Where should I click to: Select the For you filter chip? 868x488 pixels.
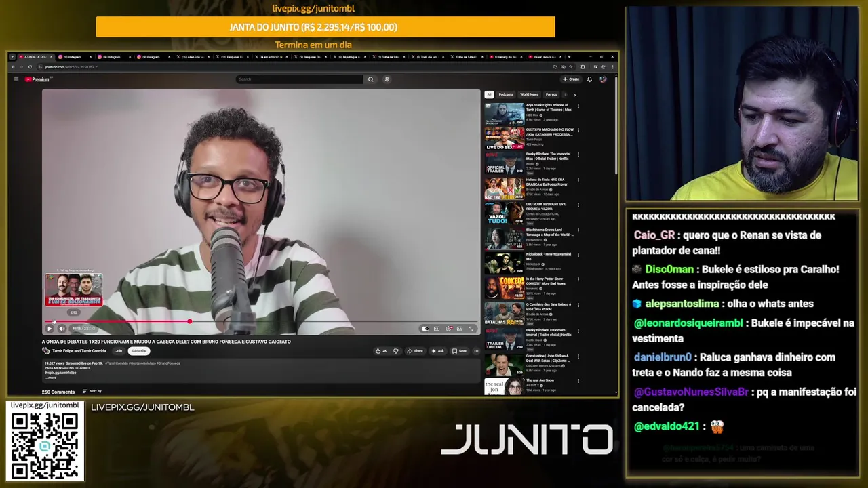[x=551, y=94]
